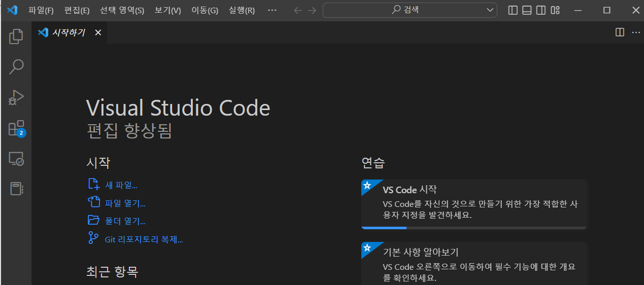Minimize the VS Code window
Screen dimensions: 644x285
point(577,10)
